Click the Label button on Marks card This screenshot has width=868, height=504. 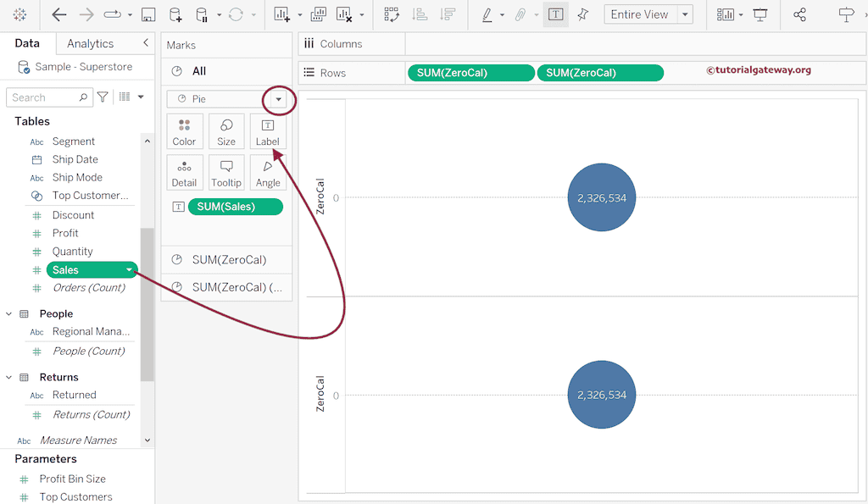(x=268, y=132)
